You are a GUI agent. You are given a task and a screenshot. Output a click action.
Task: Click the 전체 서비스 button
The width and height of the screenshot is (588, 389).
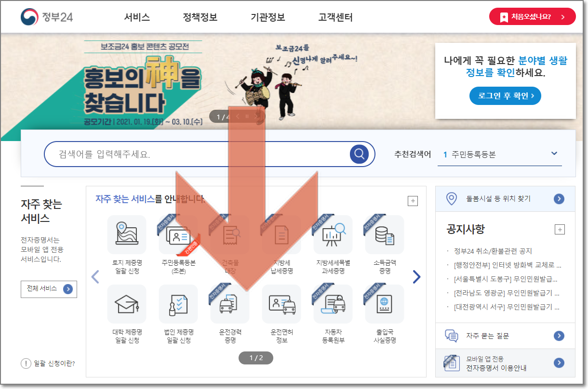point(49,289)
